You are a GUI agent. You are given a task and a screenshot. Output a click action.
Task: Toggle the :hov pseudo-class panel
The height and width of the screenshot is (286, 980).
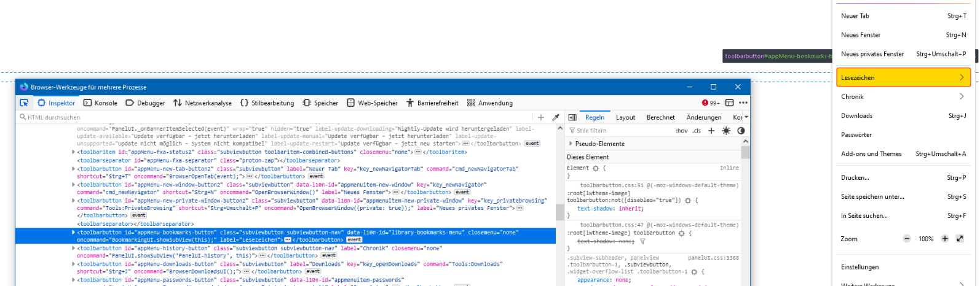(681, 131)
